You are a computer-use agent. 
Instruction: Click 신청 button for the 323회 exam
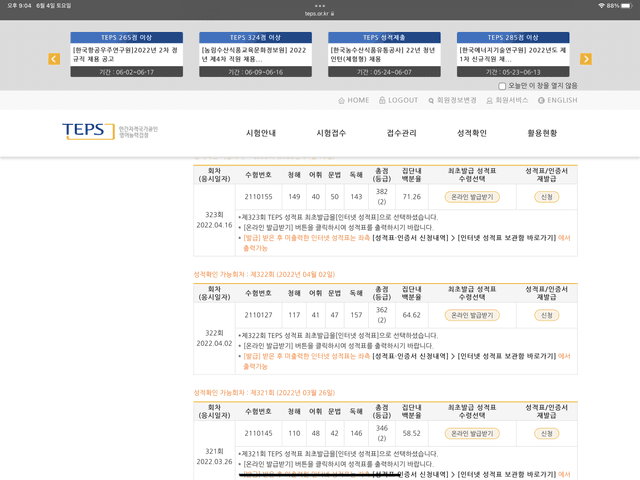coord(547,197)
